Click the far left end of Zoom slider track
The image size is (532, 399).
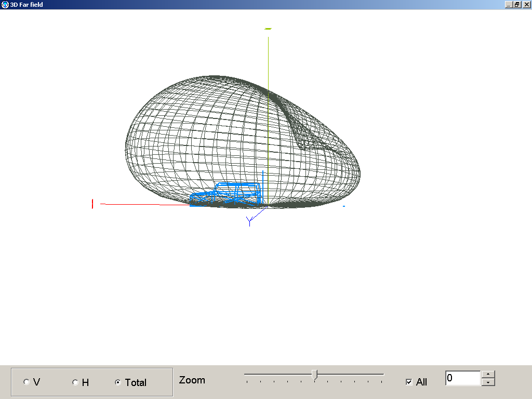245,374
